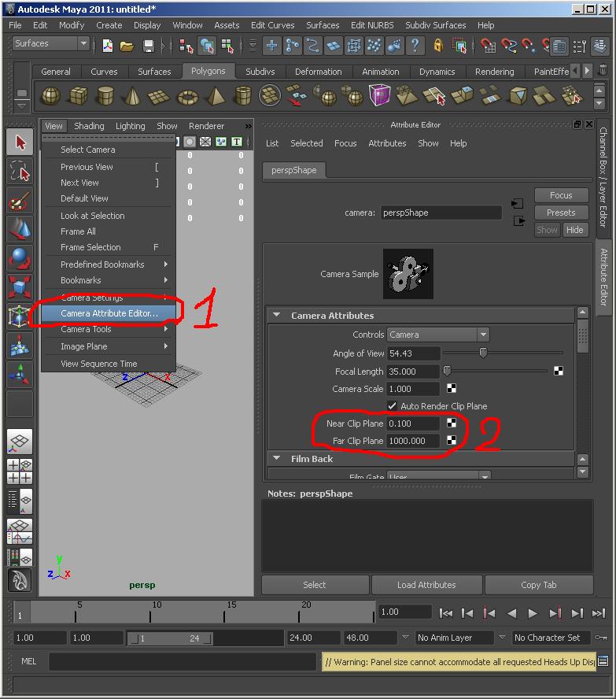This screenshot has width=616, height=699.
Task: Click the polygon torus shelf icon
Action: click(x=188, y=96)
